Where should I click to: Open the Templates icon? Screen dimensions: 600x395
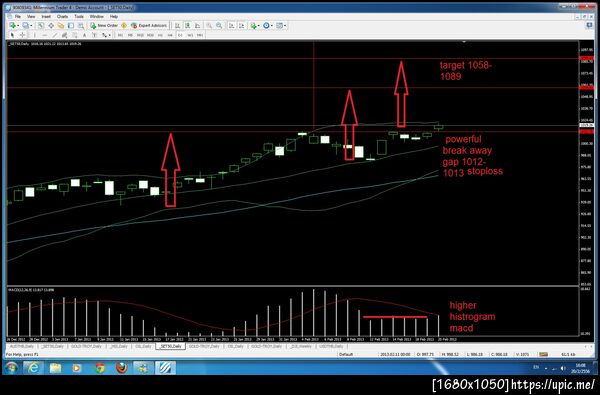279,25
